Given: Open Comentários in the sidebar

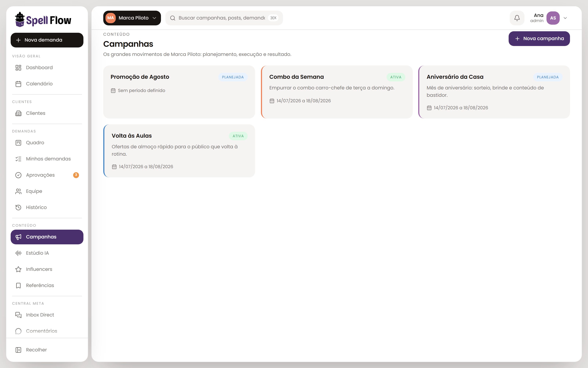Looking at the screenshot, I should click(x=47, y=331).
